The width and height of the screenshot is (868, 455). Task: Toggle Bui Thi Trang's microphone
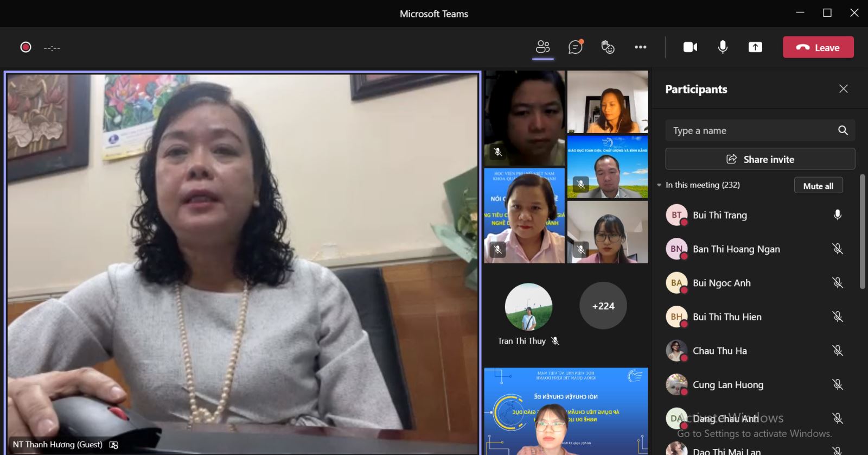837,215
